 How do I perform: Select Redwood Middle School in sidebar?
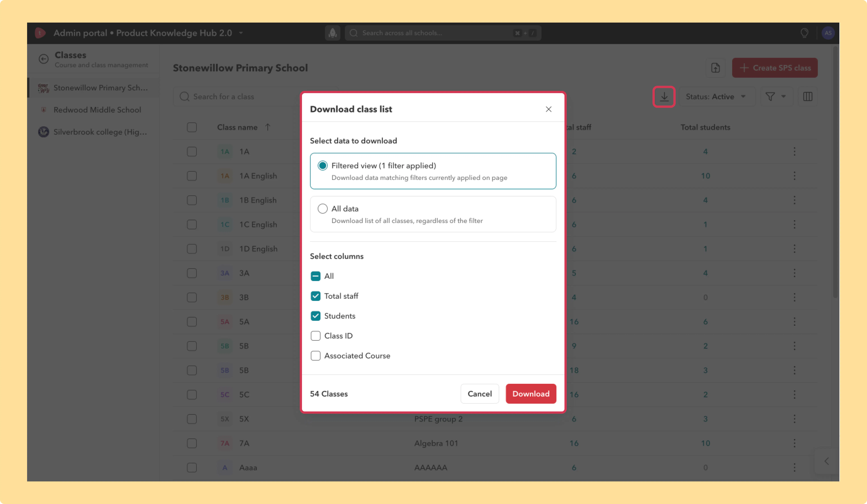(x=93, y=110)
